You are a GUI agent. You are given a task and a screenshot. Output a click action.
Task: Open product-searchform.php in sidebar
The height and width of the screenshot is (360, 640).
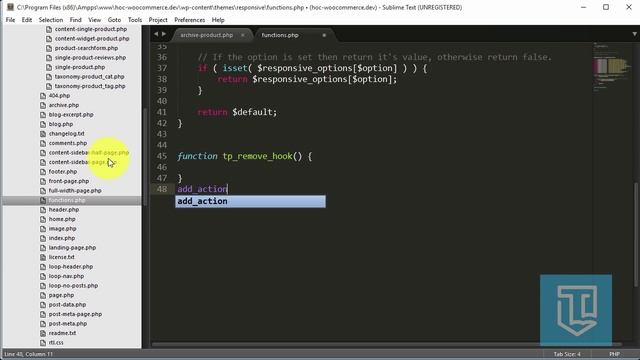[x=86, y=48]
